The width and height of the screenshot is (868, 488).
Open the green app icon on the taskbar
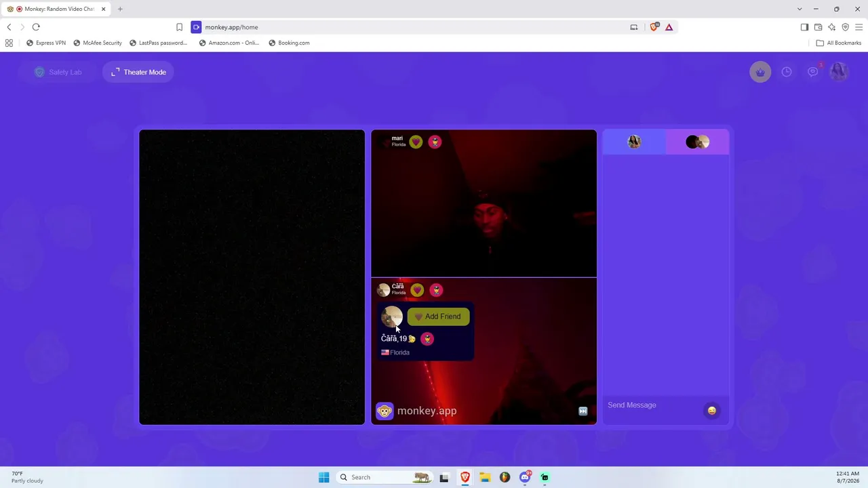[545, 477]
